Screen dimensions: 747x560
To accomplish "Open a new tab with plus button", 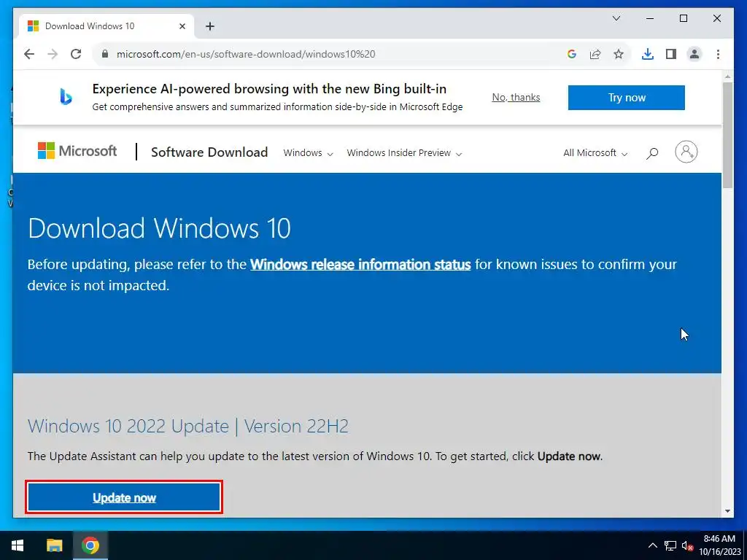I will tap(210, 26).
